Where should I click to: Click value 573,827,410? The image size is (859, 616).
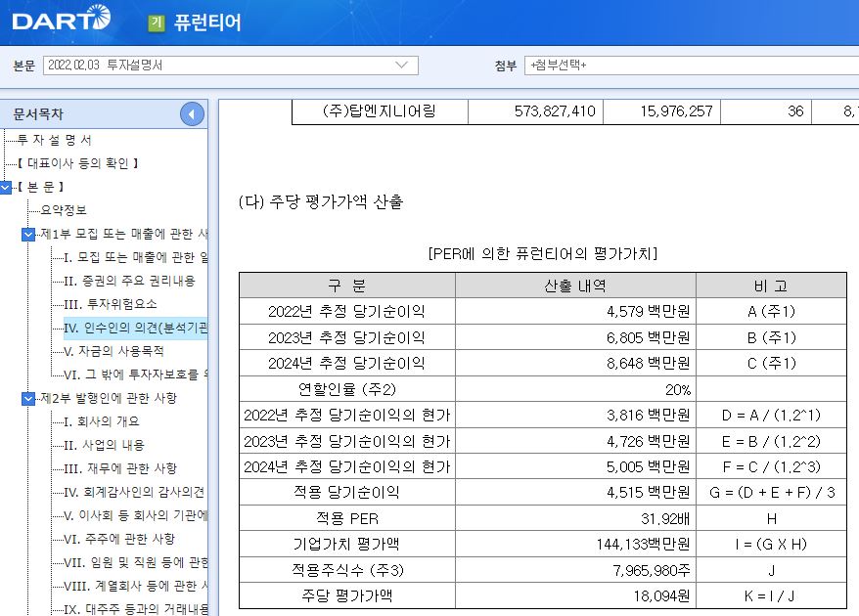[555, 111]
